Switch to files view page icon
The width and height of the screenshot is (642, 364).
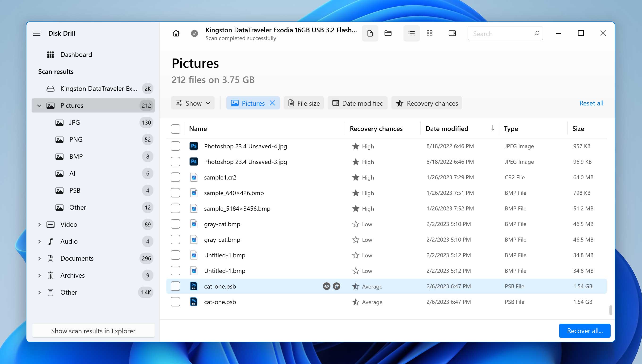[x=370, y=33]
